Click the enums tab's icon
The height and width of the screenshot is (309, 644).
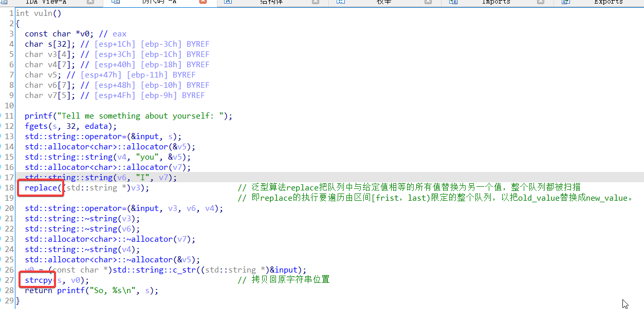(x=341, y=2)
